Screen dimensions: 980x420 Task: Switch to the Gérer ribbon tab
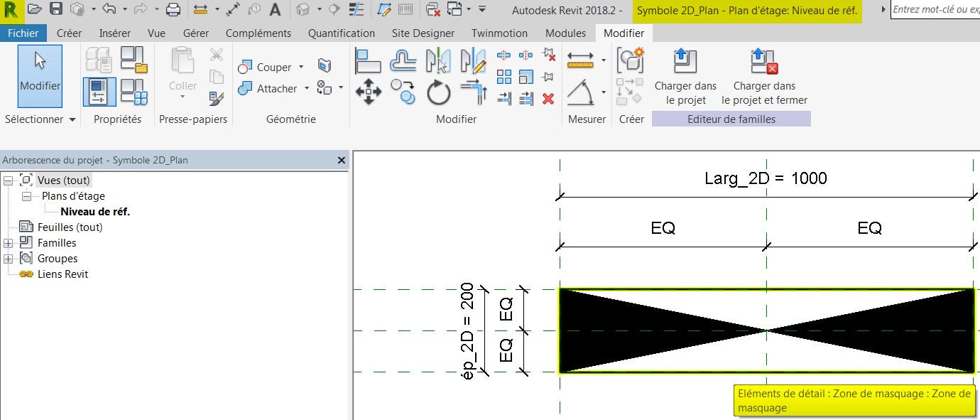tap(196, 33)
